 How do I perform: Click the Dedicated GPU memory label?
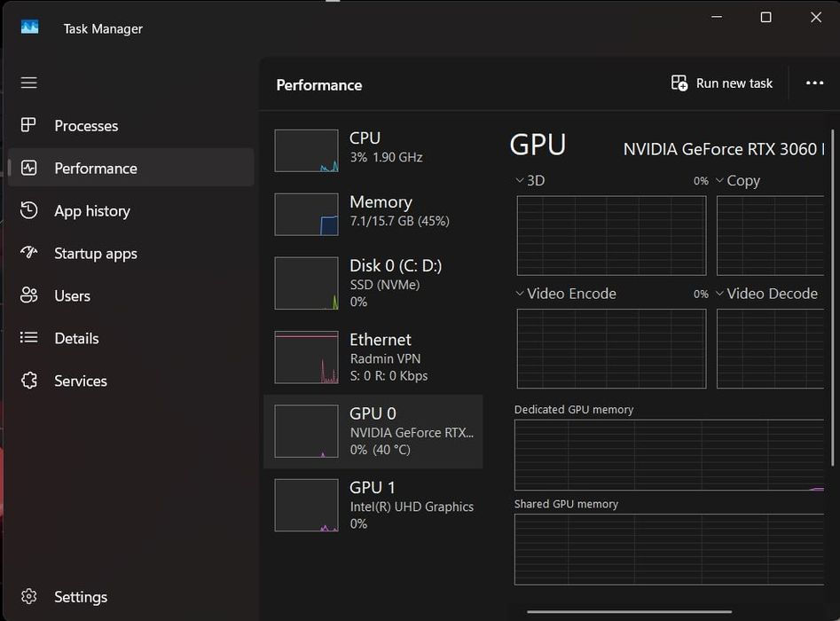574,410
